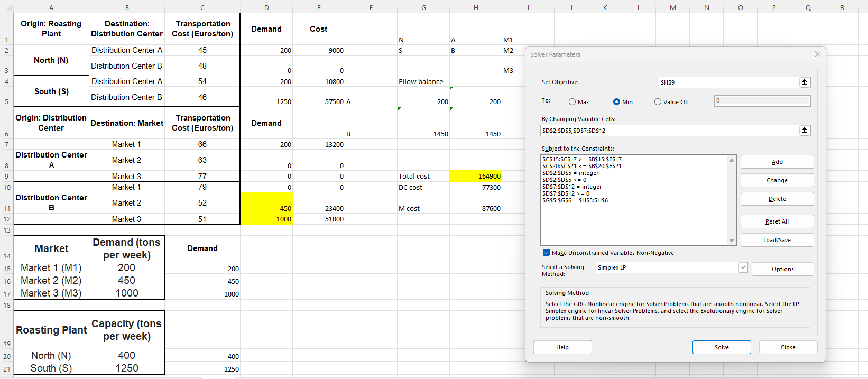Viewport: 868px width, 379px height.
Task: Close the Solver Parameters dialog with X
Action: (818, 54)
